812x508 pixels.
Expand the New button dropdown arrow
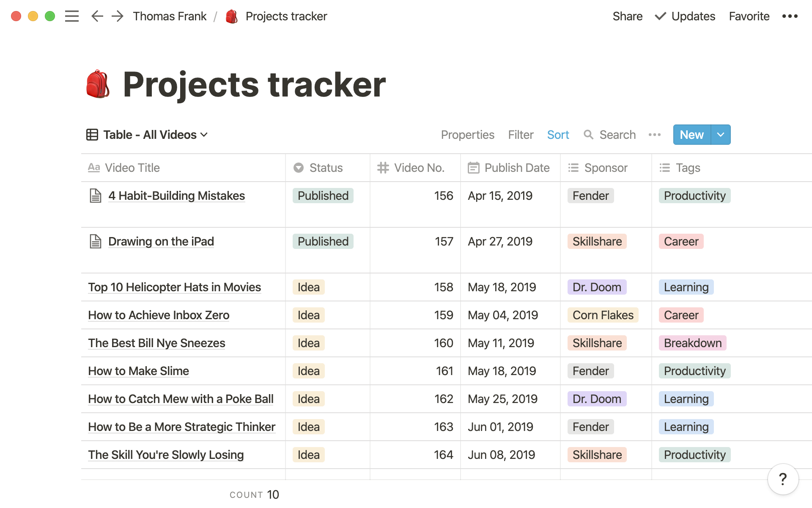721,135
